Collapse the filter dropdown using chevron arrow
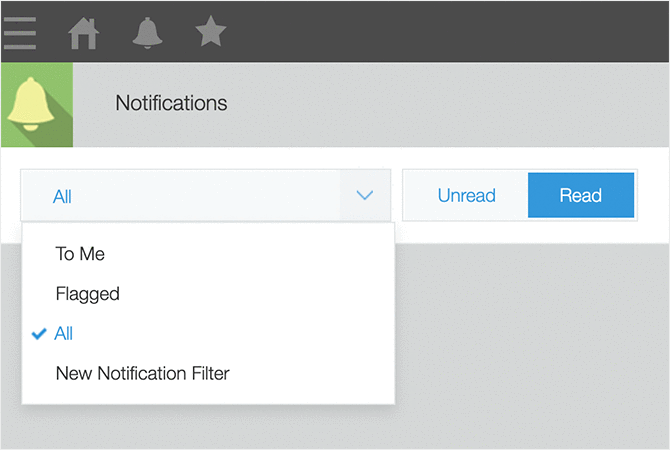Image resolution: width=670 pixels, height=450 pixels. (x=365, y=195)
